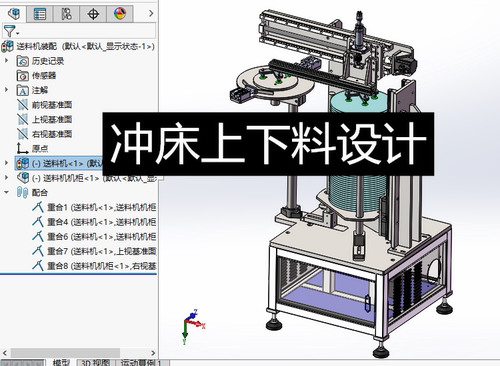Expand the 注解 node

[x=6, y=90]
